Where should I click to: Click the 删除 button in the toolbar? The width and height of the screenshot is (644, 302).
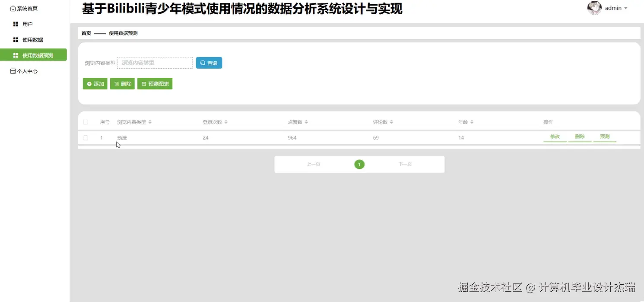tap(122, 84)
